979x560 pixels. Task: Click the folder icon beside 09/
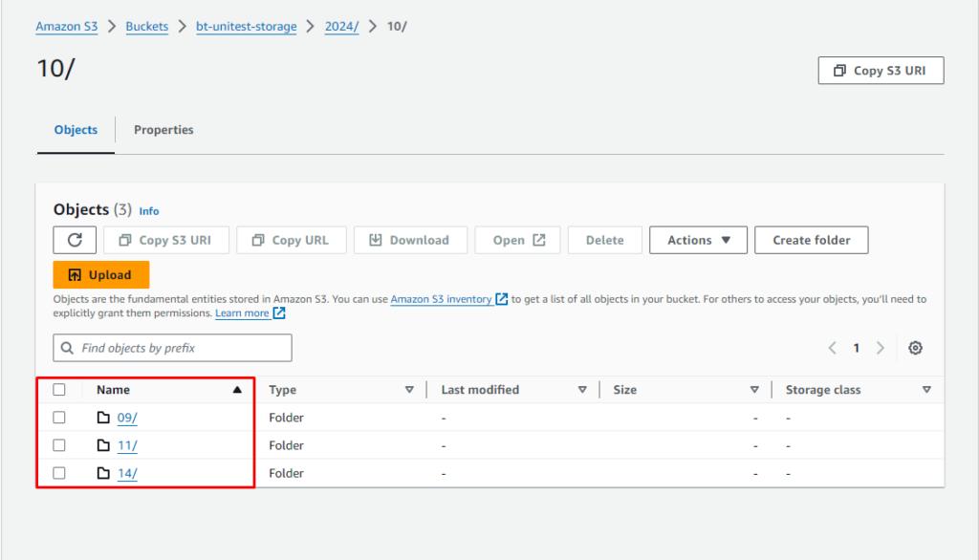[x=104, y=418]
